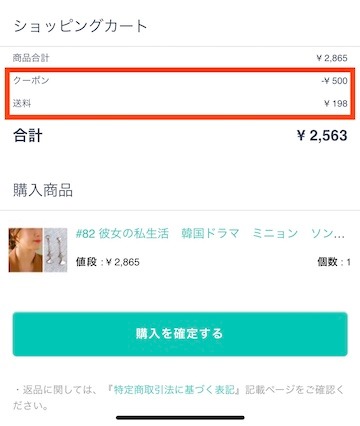Open the 特定商取引法に基づく表記 link
The height and width of the screenshot is (426, 360).
[x=174, y=389]
